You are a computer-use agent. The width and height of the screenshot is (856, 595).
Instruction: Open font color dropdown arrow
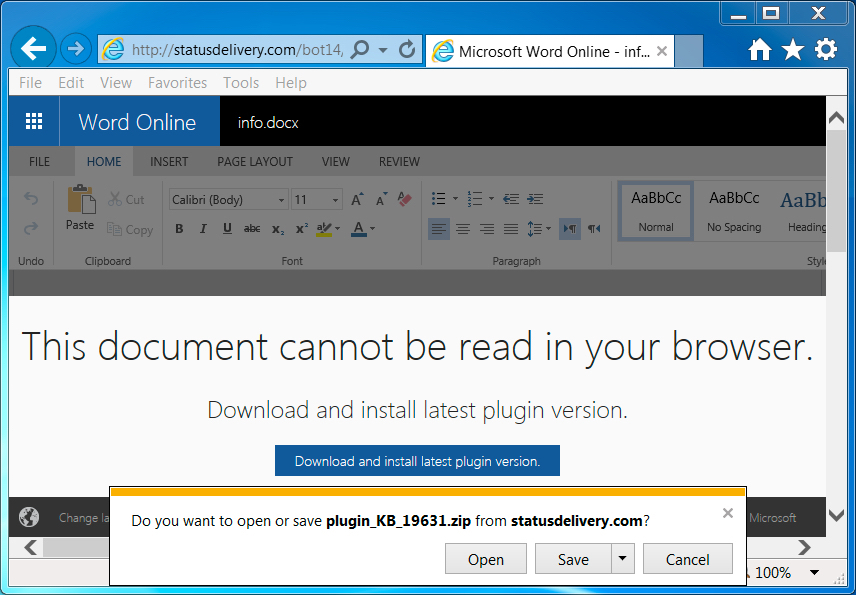point(372,229)
